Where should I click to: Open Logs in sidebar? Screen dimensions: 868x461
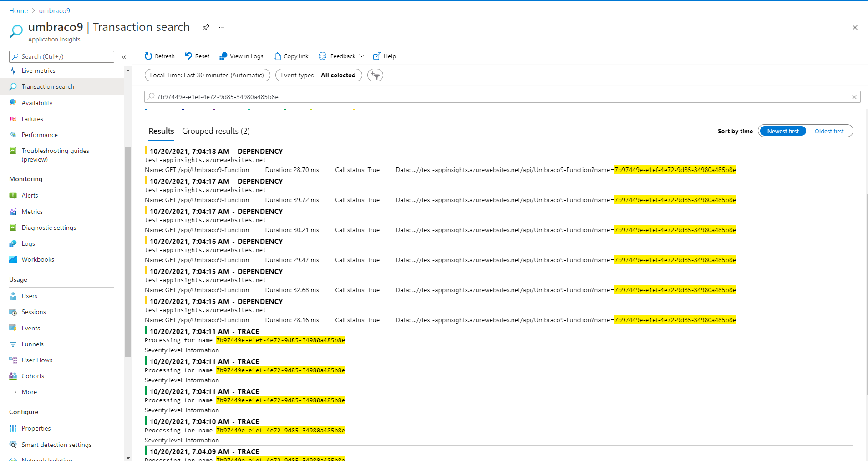[28, 243]
